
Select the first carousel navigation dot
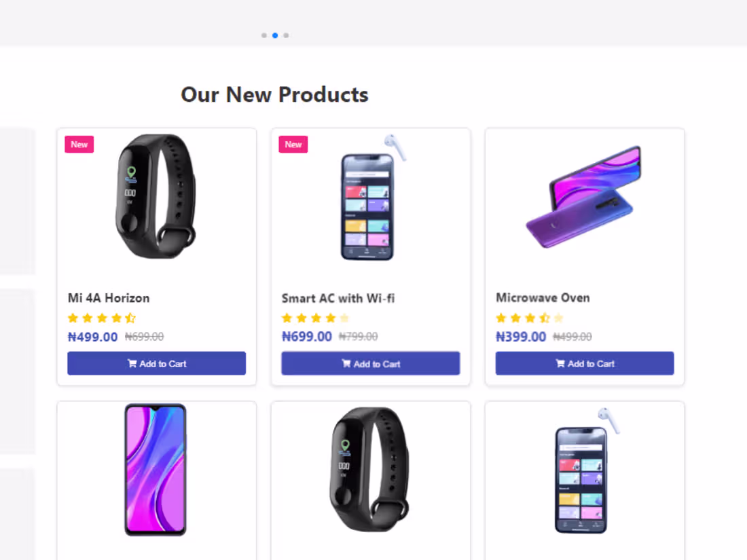pyautogui.click(x=263, y=35)
